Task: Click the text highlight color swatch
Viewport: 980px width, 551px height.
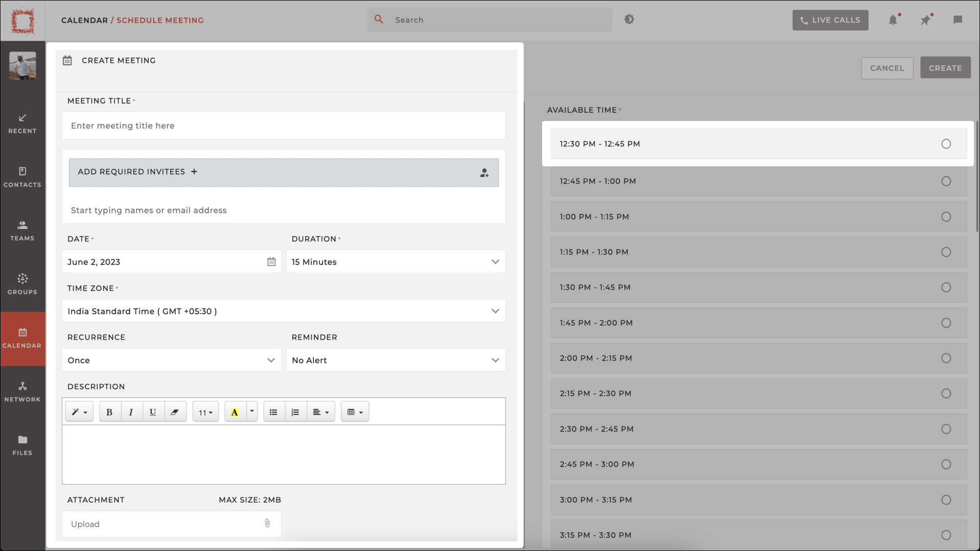Action: 235,412
